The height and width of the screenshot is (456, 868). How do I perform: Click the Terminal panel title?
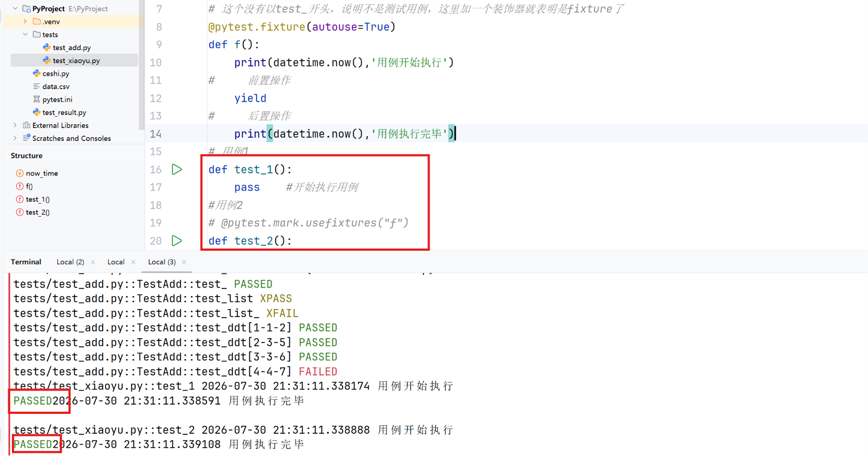(x=26, y=262)
